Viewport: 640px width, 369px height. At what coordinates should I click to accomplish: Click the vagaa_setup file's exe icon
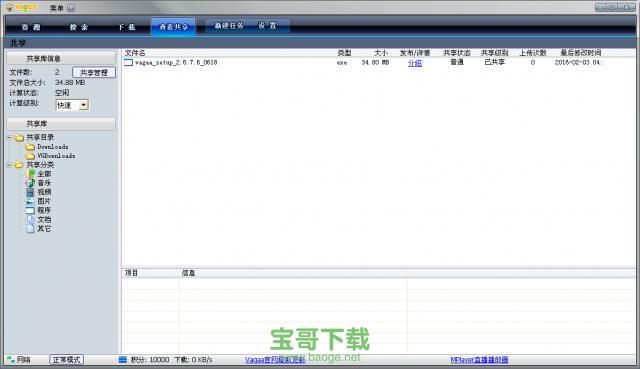(x=129, y=62)
